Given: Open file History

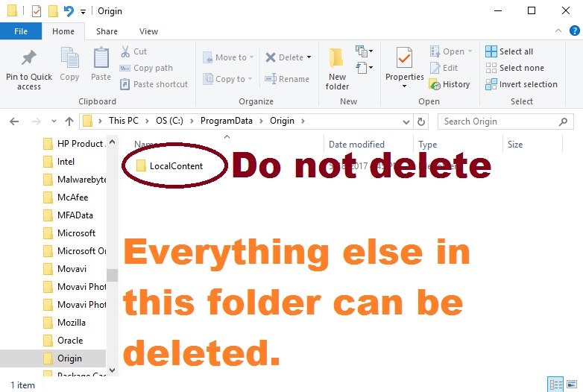Looking at the screenshot, I should (450, 84).
